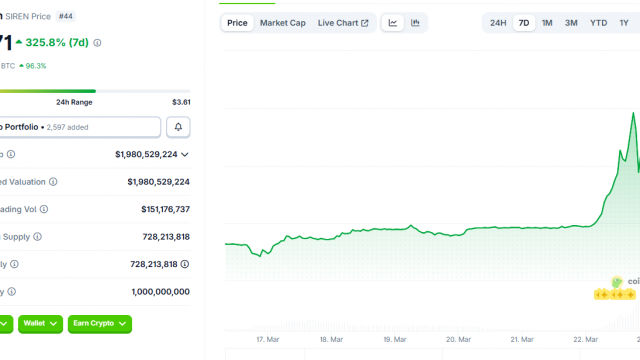640x360 pixels.
Task: Click info icon next to circulating Supply label
Action: coord(38,237)
